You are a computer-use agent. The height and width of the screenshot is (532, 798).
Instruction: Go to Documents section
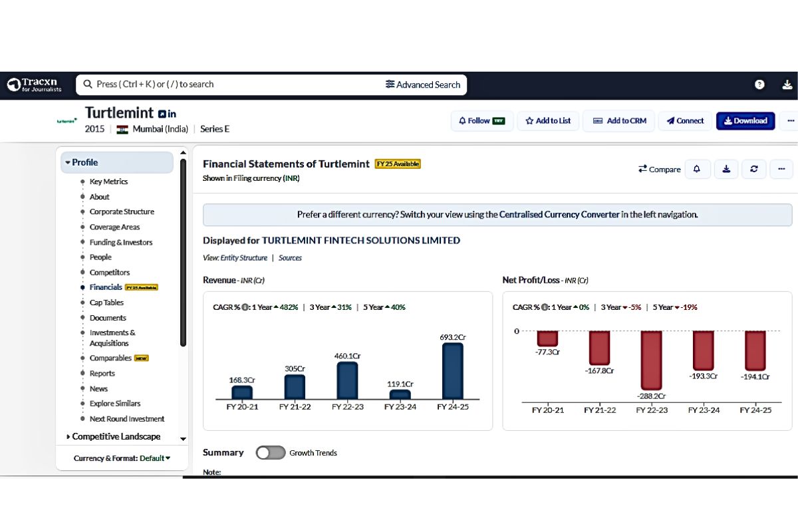click(x=108, y=318)
